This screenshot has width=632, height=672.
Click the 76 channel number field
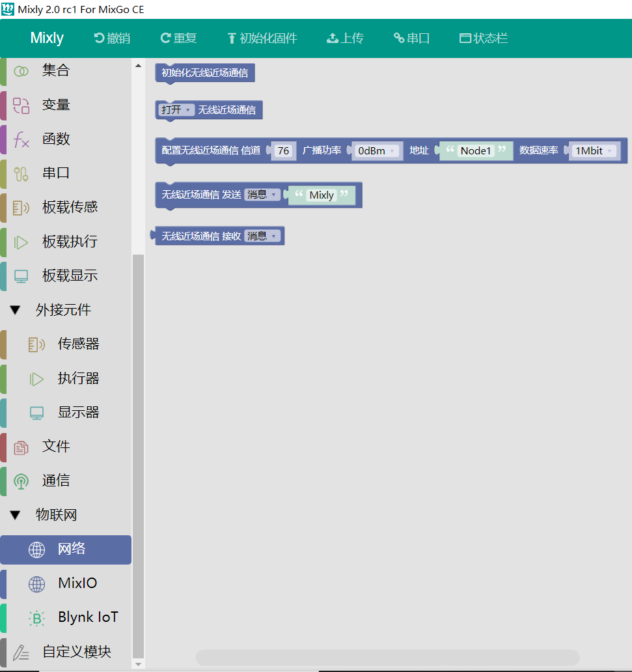tap(283, 151)
